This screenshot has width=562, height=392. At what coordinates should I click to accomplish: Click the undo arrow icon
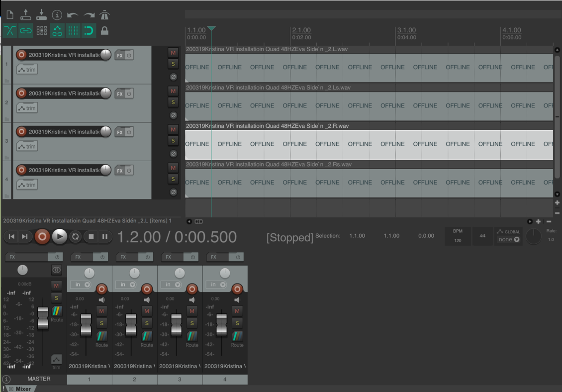coord(73,15)
